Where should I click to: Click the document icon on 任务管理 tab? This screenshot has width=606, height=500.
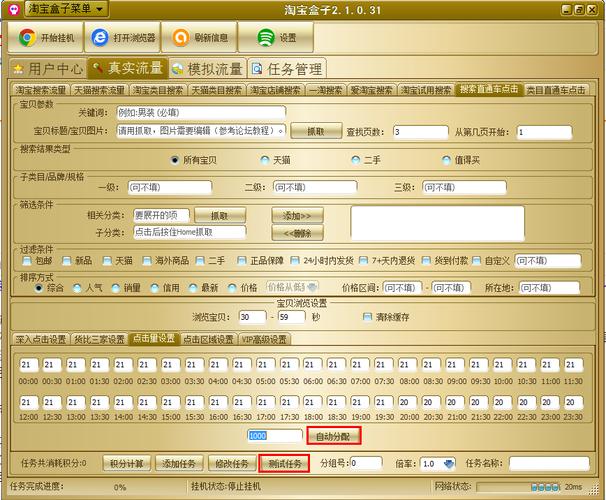click(x=257, y=69)
